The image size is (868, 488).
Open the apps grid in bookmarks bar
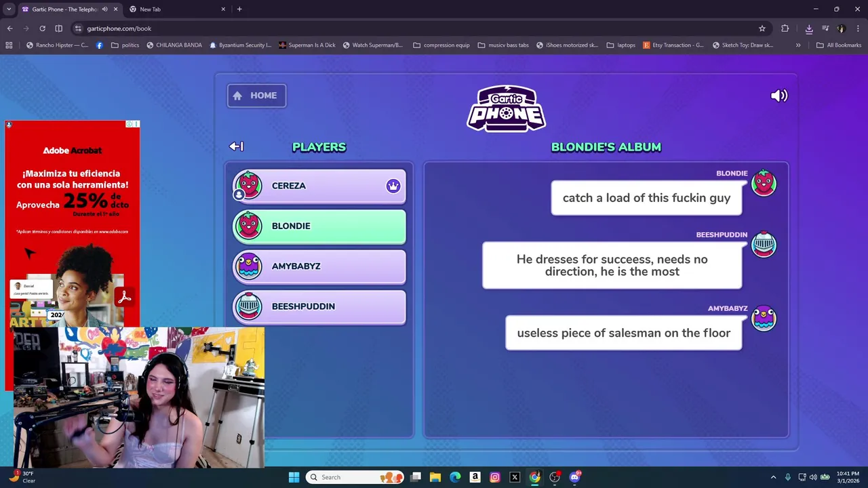[9, 45]
